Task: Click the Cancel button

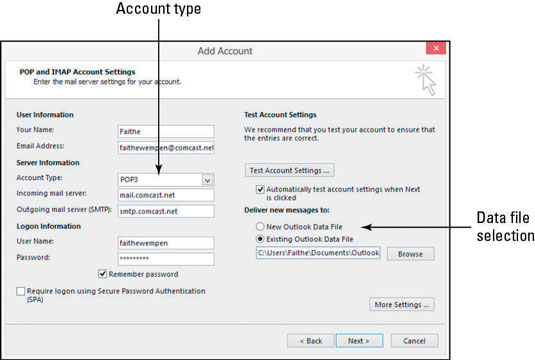Action: click(x=414, y=341)
